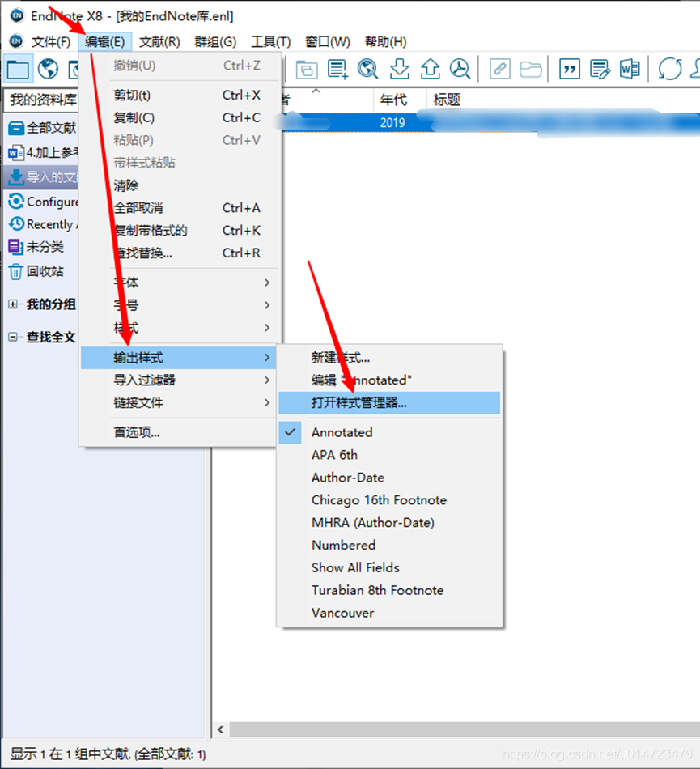The width and height of the screenshot is (700, 769).
Task: Open the 文件(F) menu
Action: pos(51,41)
